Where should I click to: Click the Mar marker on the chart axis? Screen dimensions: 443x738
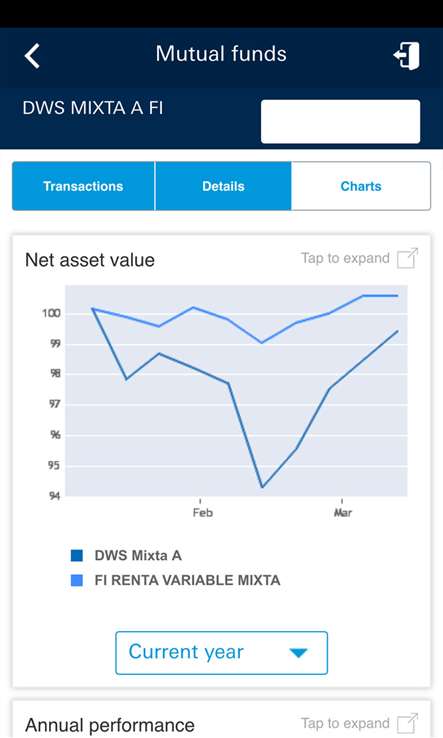point(343,512)
